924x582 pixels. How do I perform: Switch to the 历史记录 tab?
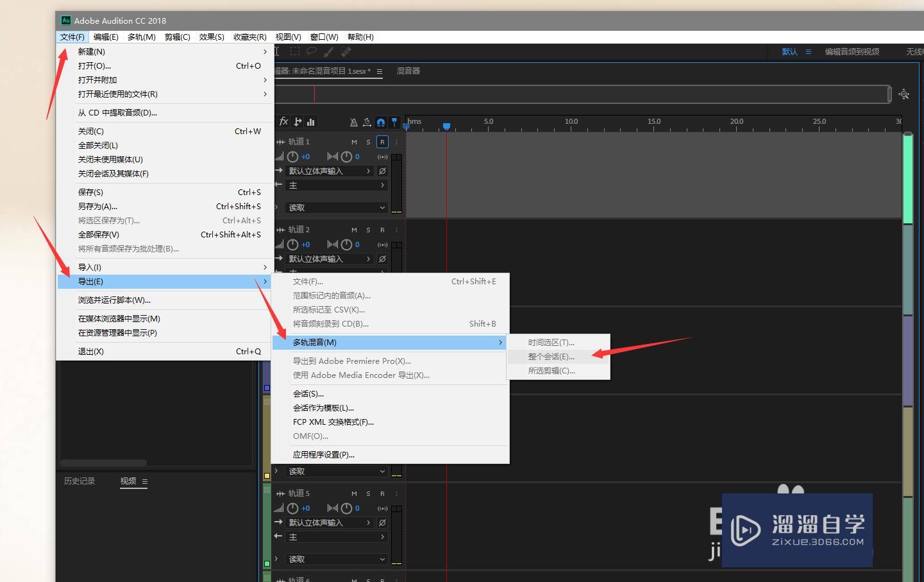80,481
